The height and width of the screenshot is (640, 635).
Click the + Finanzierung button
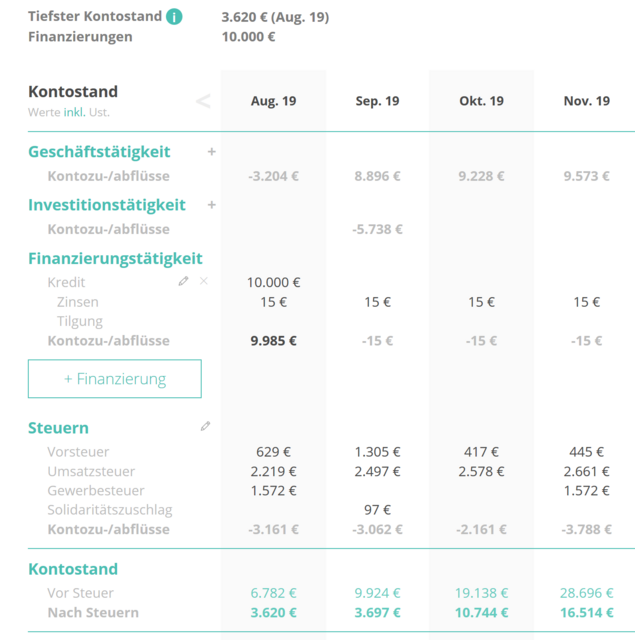click(115, 379)
